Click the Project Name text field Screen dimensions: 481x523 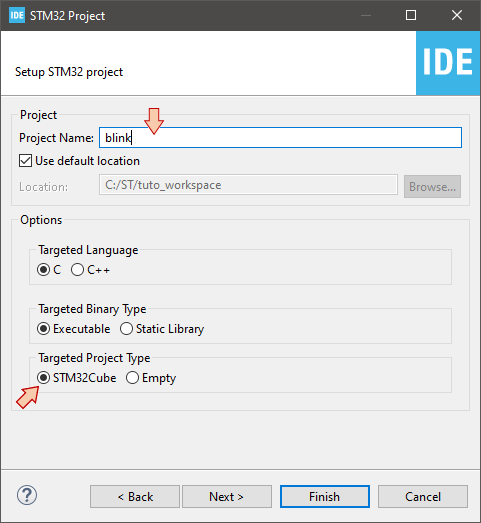click(x=281, y=137)
